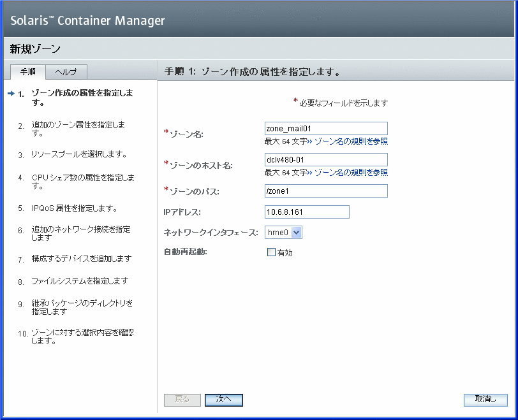Click the 自動再起動: label
Image resolution: width=518 pixels, height=420 pixels.
[x=186, y=252]
